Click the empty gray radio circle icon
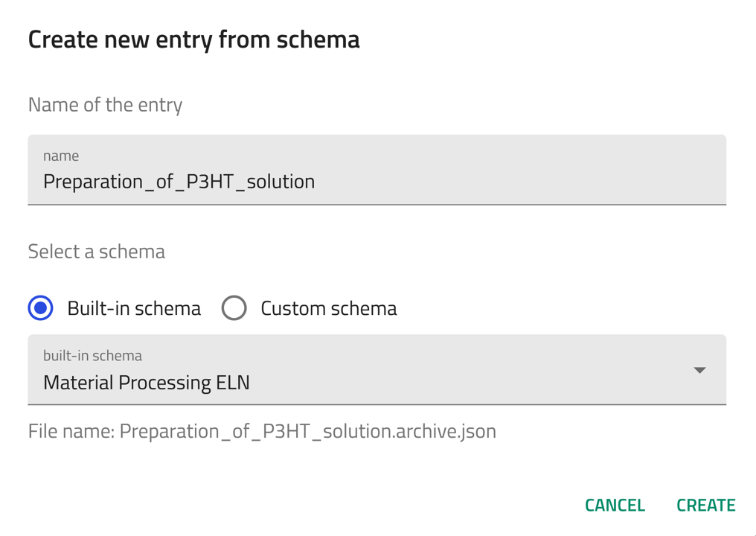 234,308
